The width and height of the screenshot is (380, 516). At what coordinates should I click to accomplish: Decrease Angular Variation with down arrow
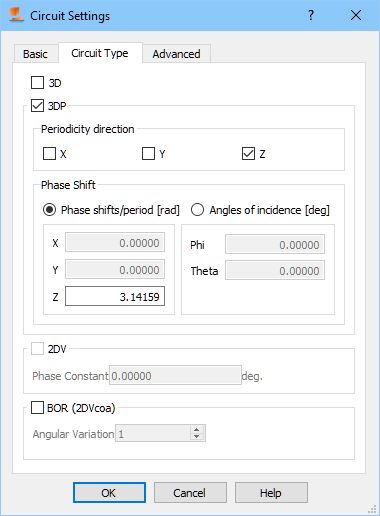pyautogui.click(x=197, y=437)
